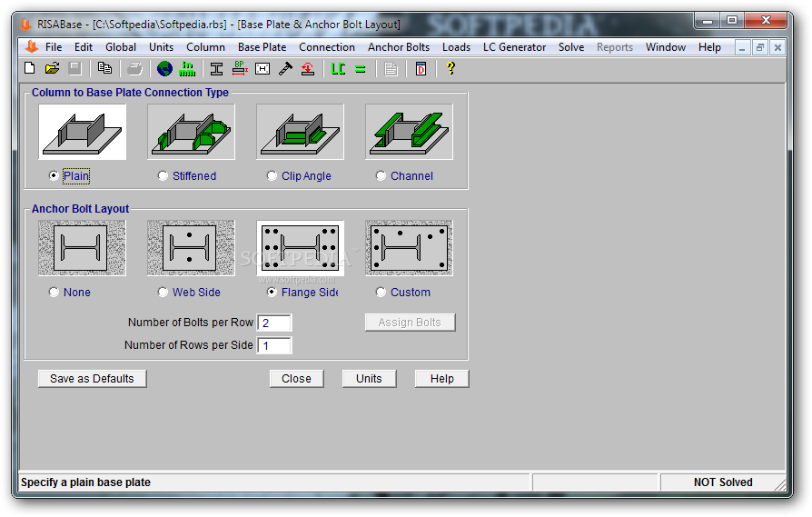This screenshot has height=517, width=812.
Task: Open the Solve menu
Action: pyautogui.click(x=571, y=47)
